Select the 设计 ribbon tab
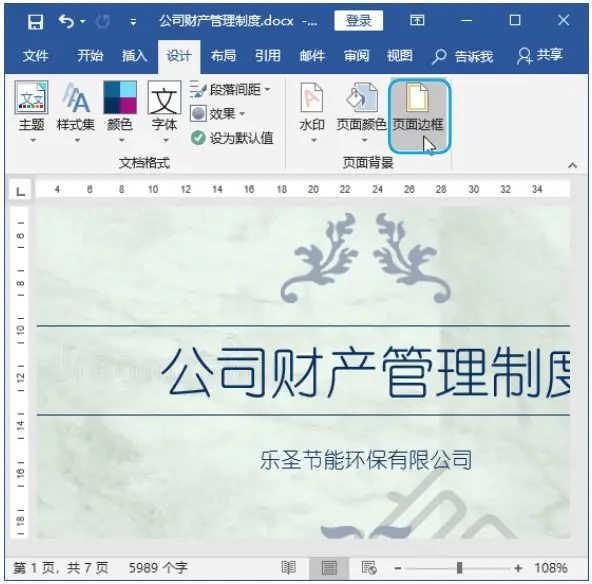This screenshot has width=592, height=584. coord(179,57)
